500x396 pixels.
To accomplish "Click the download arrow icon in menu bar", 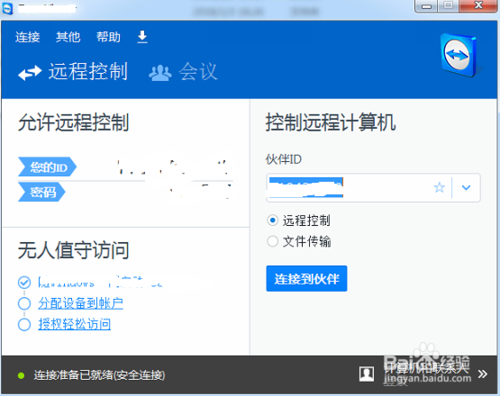I will (x=142, y=37).
